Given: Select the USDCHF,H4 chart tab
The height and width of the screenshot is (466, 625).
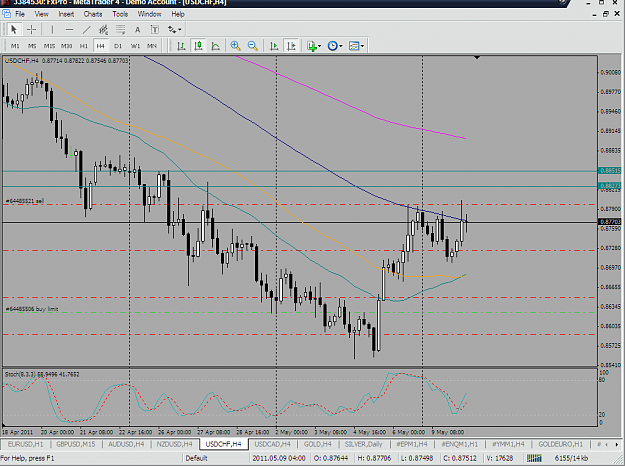Looking at the screenshot, I should [x=223, y=444].
